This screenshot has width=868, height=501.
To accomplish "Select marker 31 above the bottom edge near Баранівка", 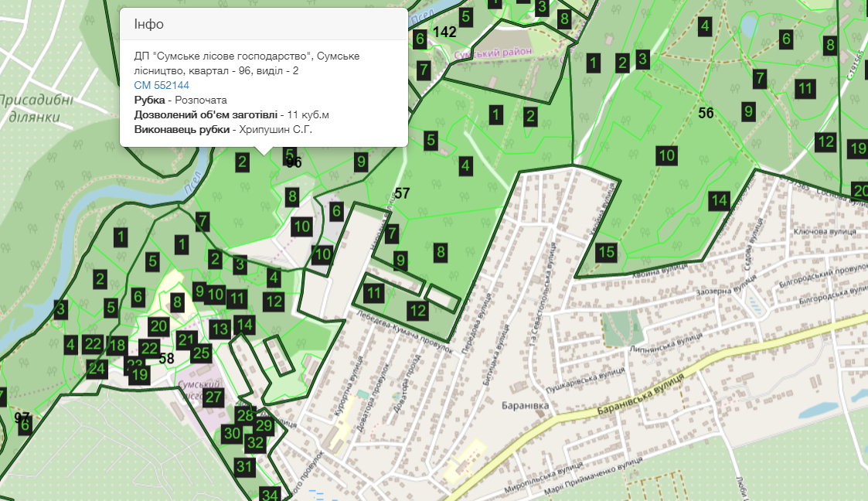I will tap(243, 466).
